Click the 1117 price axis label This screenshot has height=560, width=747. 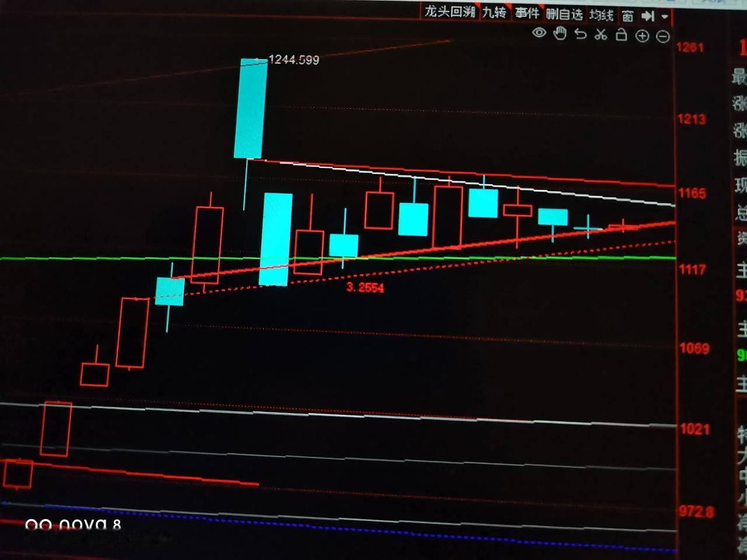[x=693, y=269]
